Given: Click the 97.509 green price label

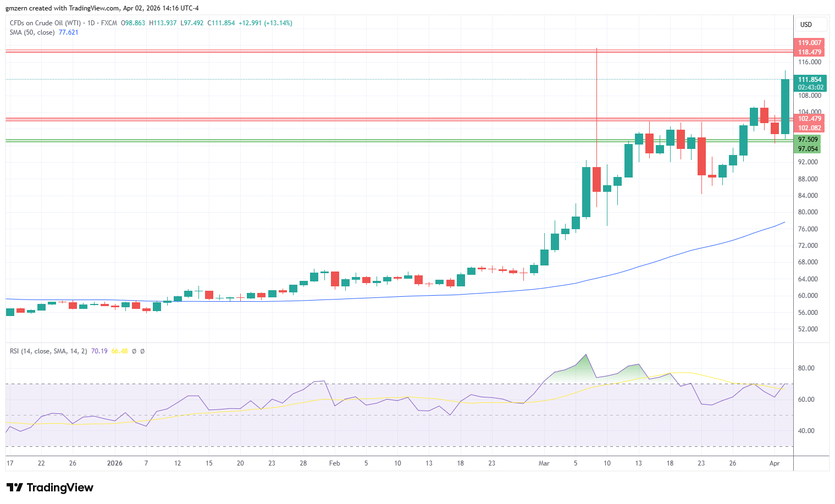Looking at the screenshot, I should tap(808, 140).
